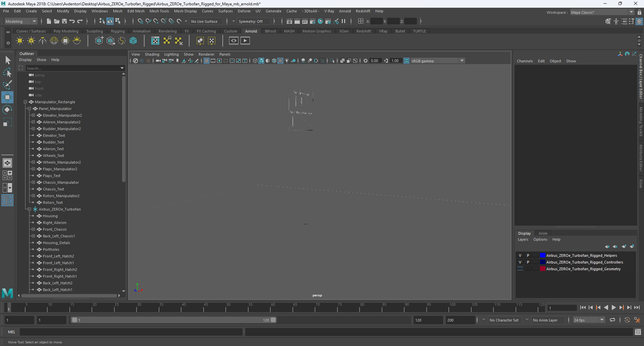Open the Modeling menu set dropdown
The height and width of the screenshot is (346, 644).
coord(21,21)
